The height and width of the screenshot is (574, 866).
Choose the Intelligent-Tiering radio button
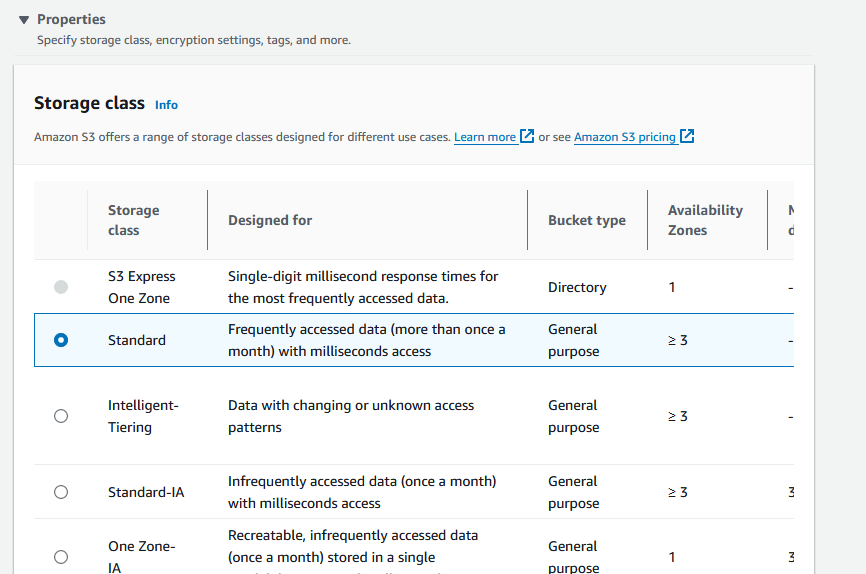61,416
